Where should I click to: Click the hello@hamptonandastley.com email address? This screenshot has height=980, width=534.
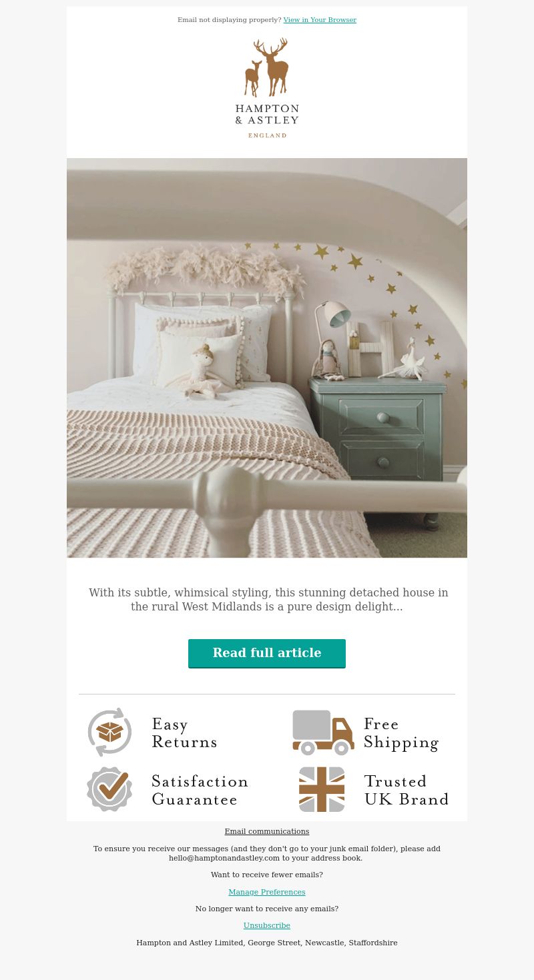(x=224, y=858)
